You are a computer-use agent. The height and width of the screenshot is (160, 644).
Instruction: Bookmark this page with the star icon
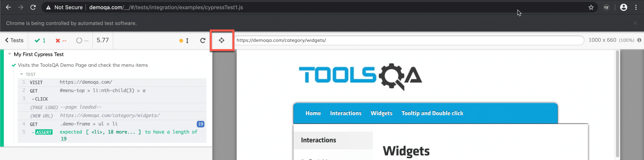591,7
